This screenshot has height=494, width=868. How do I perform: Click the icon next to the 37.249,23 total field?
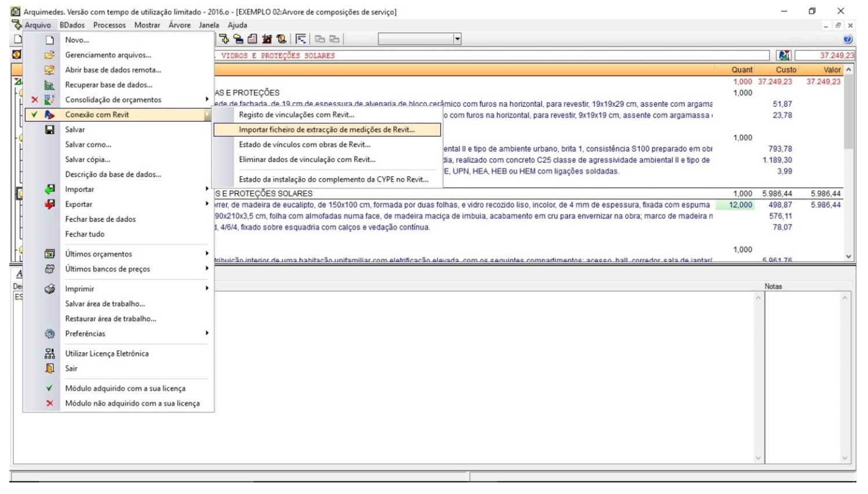point(784,56)
